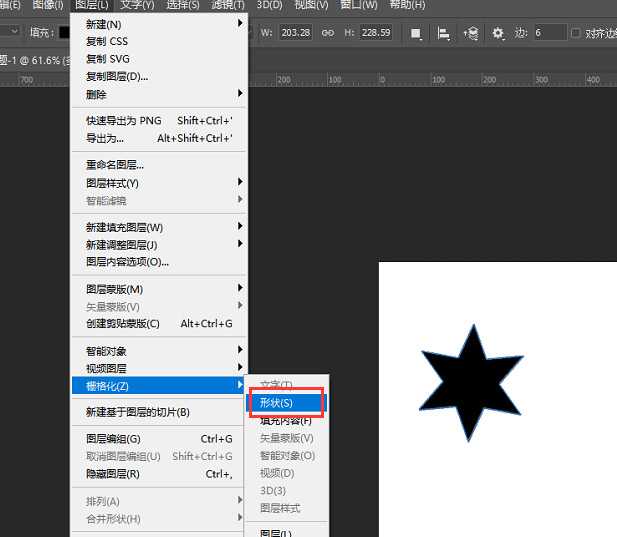617x537 pixels.
Task: Click the 填充 fill color swatch
Action: click(x=64, y=33)
